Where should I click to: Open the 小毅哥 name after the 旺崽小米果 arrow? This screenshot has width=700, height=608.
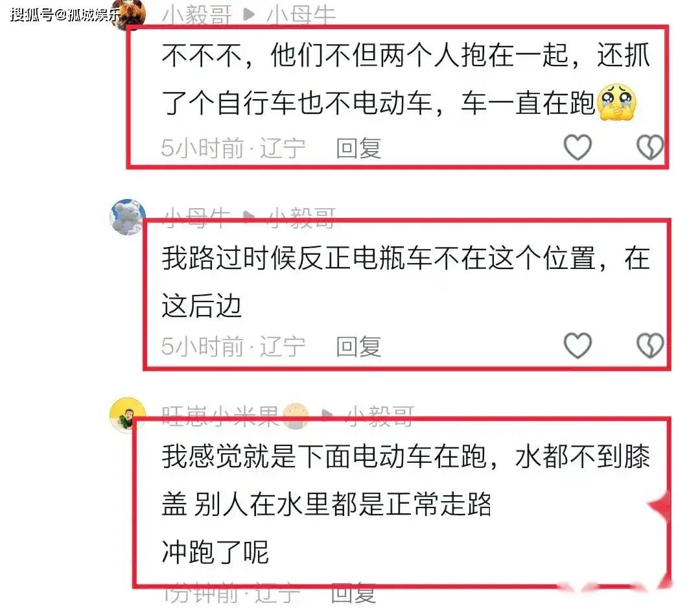pos(380,417)
